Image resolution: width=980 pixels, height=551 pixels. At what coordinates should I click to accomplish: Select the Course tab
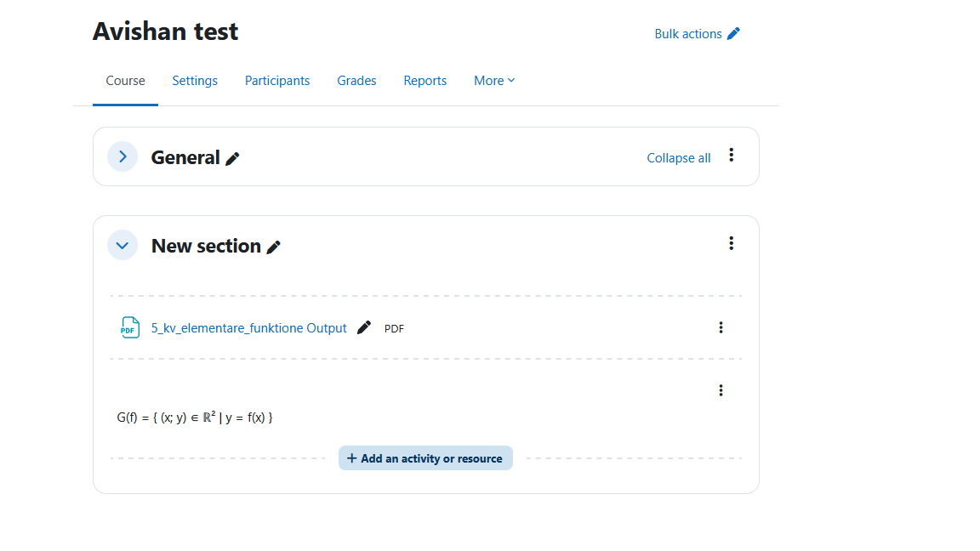(125, 81)
